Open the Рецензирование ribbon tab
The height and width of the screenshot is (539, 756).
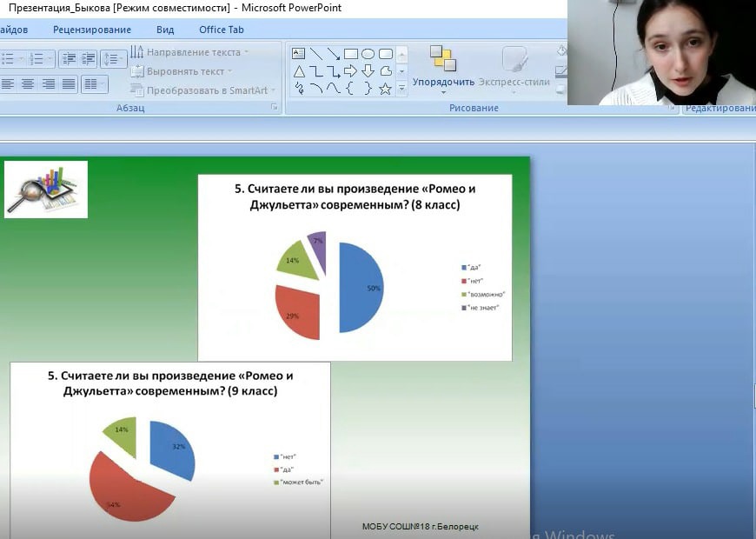pos(92,30)
